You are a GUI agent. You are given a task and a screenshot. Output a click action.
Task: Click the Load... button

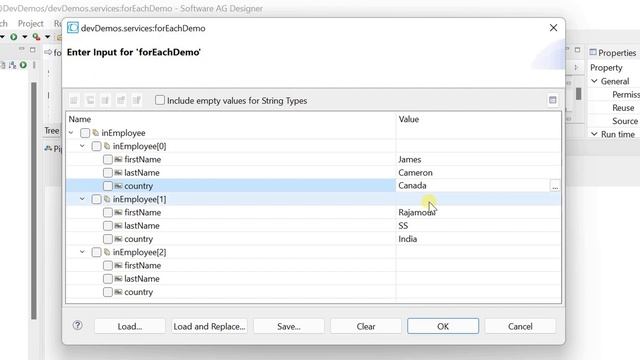[130, 326]
